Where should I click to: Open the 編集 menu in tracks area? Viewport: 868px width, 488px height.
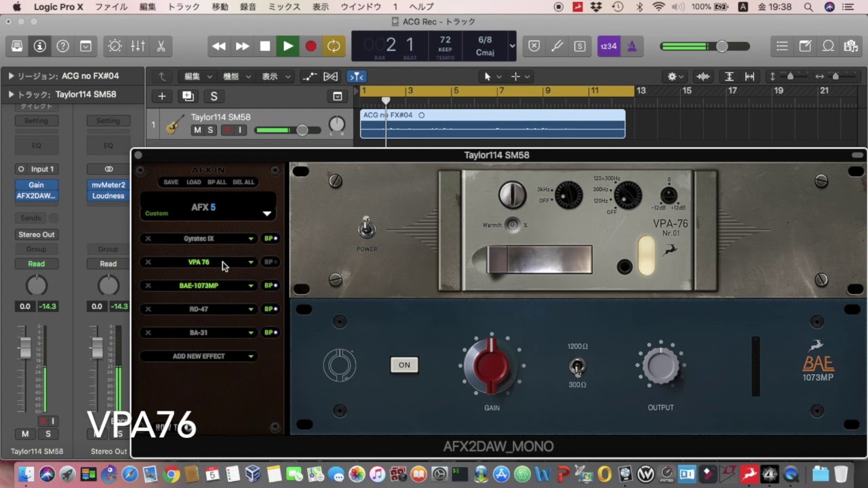pos(199,77)
